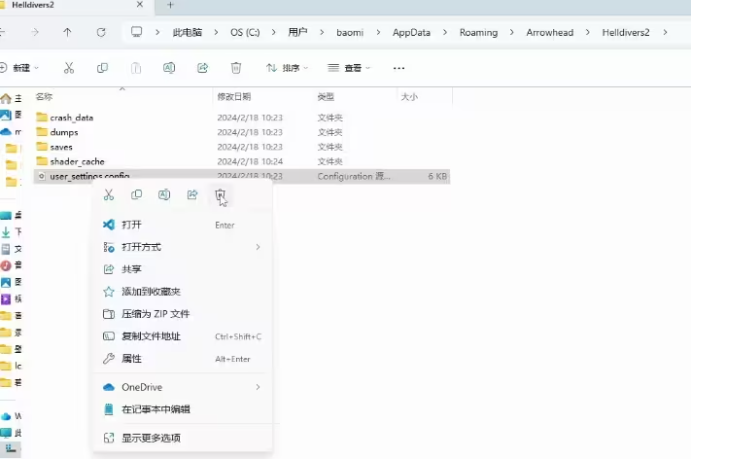Viewport: 731px width, 468px height.
Task: Open the 排序 sort dropdown
Action: pyautogui.click(x=287, y=68)
